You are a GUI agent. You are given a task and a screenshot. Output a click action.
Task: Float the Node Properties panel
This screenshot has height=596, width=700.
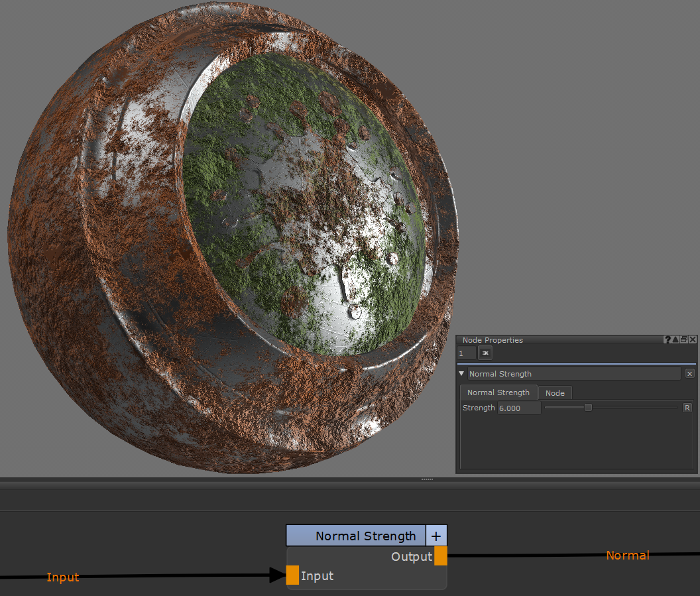pyautogui.click(x=684, y=339)
